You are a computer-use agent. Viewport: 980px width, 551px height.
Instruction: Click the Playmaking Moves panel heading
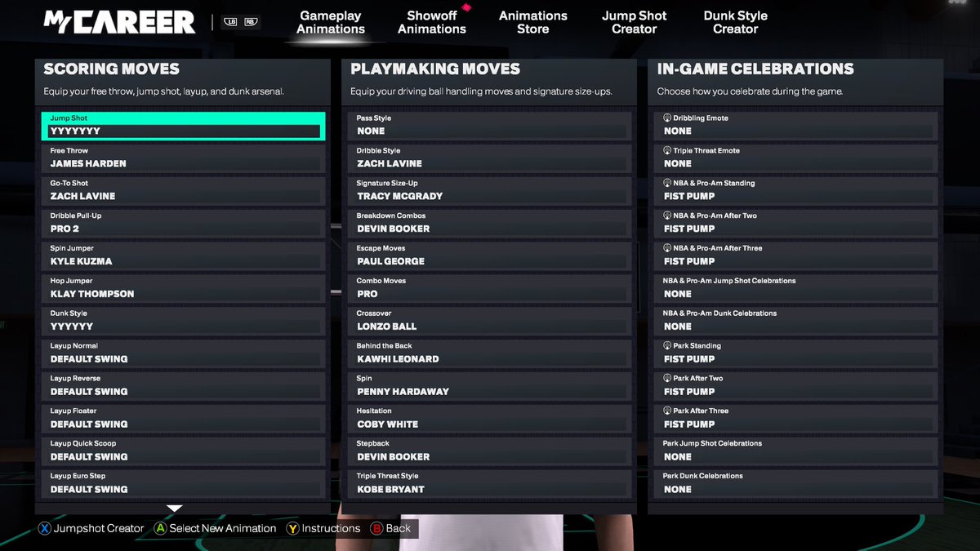pos(435,69)
